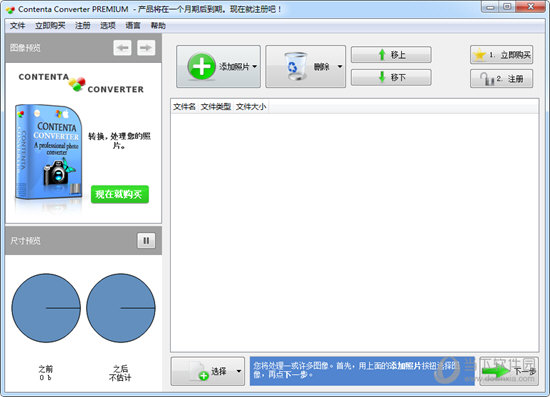550x397 pixels.
Task: Go to next step with 下一步
Action: 509,371
